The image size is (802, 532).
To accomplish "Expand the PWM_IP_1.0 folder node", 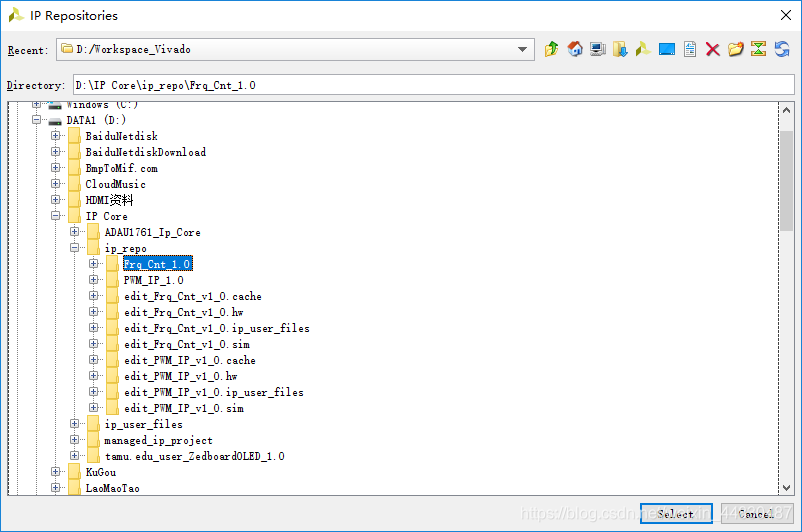I will [x=94, y=280].
